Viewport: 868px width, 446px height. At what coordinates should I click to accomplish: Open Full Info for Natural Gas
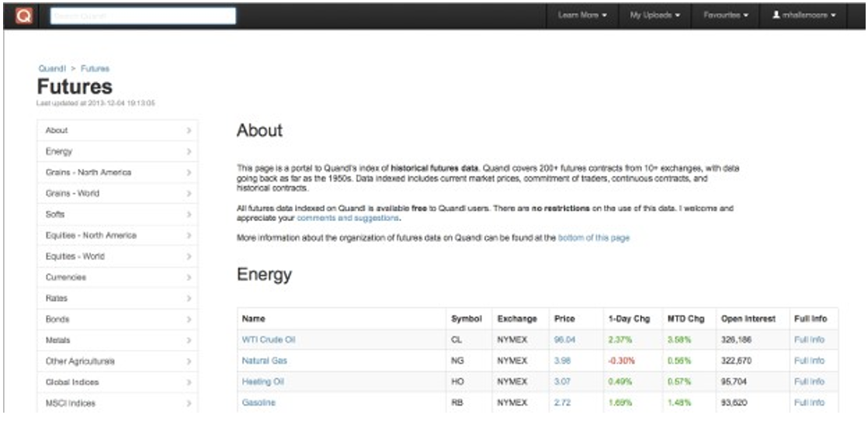(x=809, y=361)
